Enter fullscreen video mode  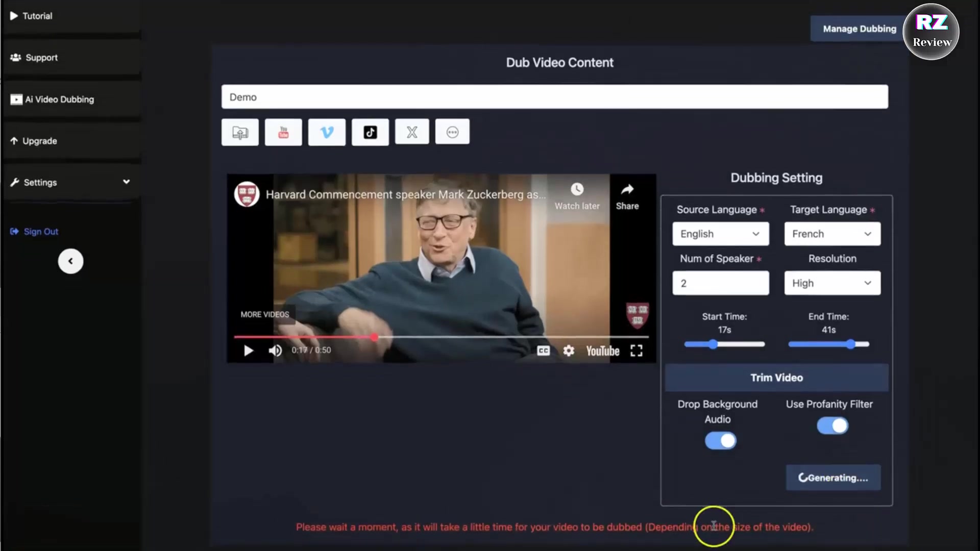click(636, 350)
